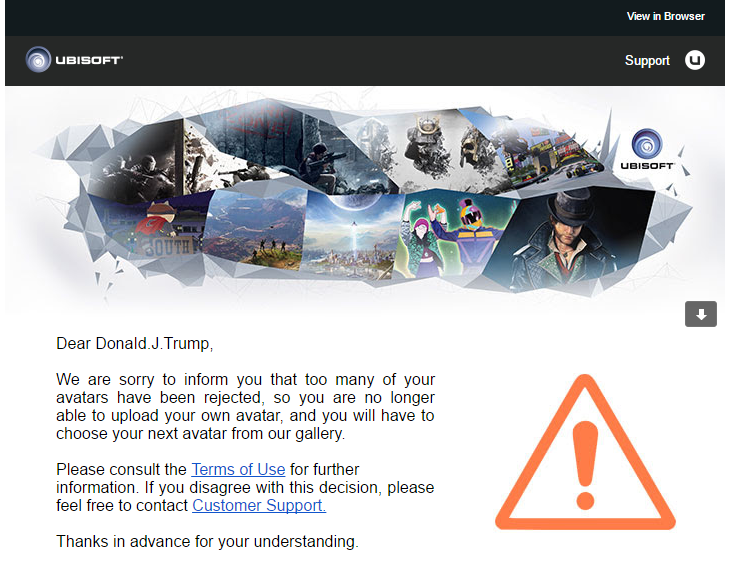Click the Assassin's Creed top hat character artwork
The image size is (733, 580).
point(568,238)
